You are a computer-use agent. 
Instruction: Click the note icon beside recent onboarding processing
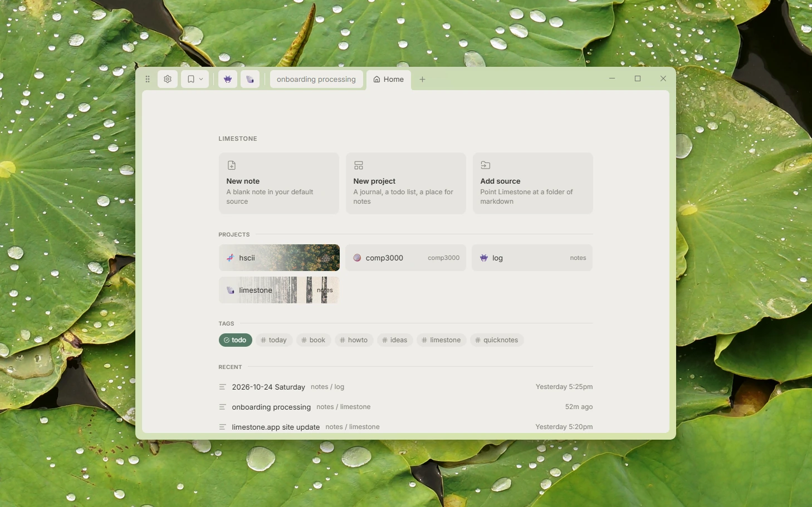tap(223, 407)
